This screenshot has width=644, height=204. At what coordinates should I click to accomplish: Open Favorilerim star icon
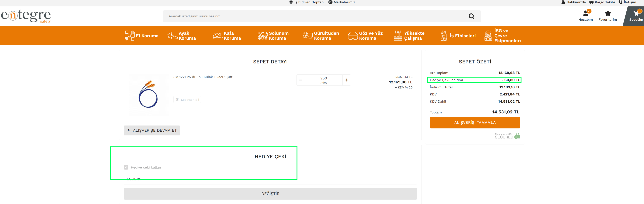tap(607, 13)
